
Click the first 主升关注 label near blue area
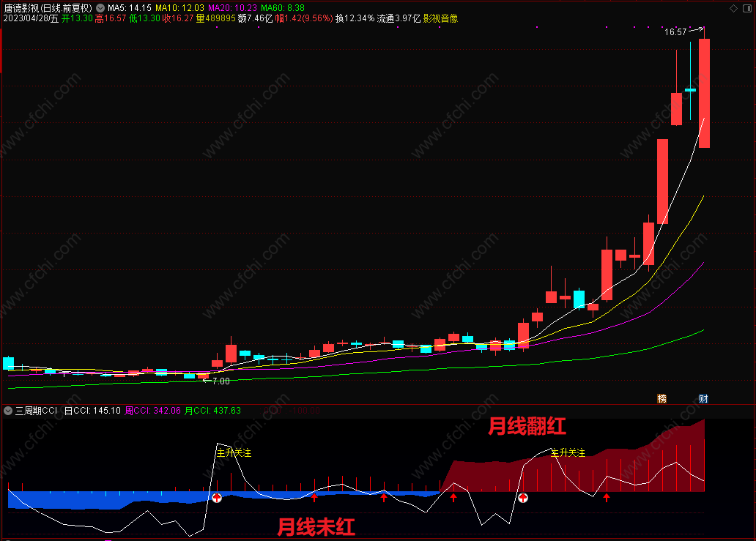click(234, 453)
